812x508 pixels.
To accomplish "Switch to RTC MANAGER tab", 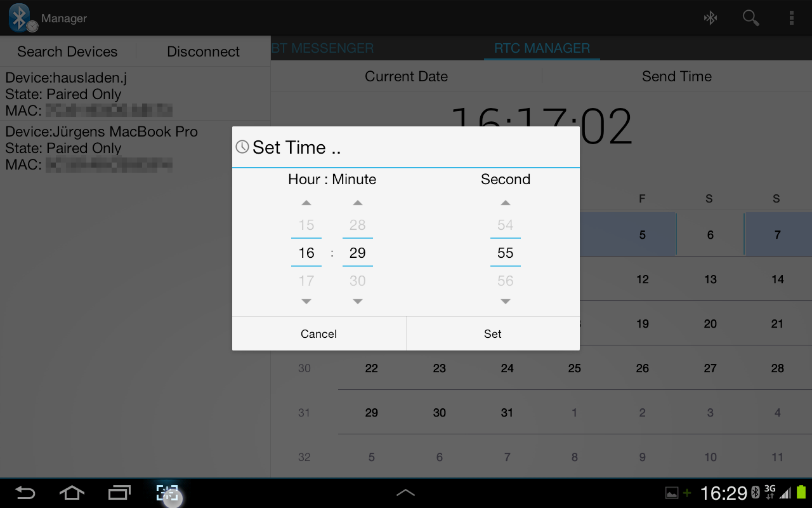I will pos(542,48).
